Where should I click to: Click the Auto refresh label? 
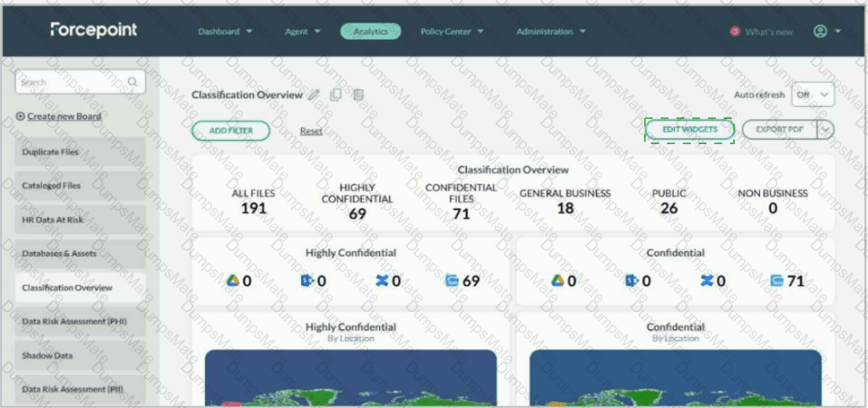pyautogui.click(x=759, y=95)
